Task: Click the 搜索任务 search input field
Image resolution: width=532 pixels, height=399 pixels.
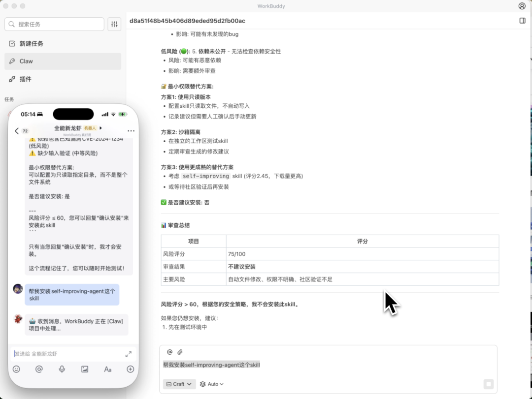Action: (x=54, y=24)
